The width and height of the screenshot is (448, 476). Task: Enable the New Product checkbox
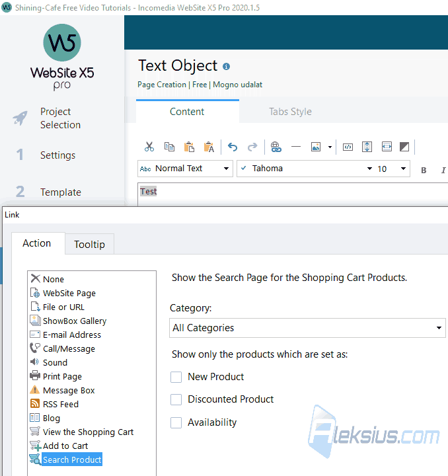176,377
